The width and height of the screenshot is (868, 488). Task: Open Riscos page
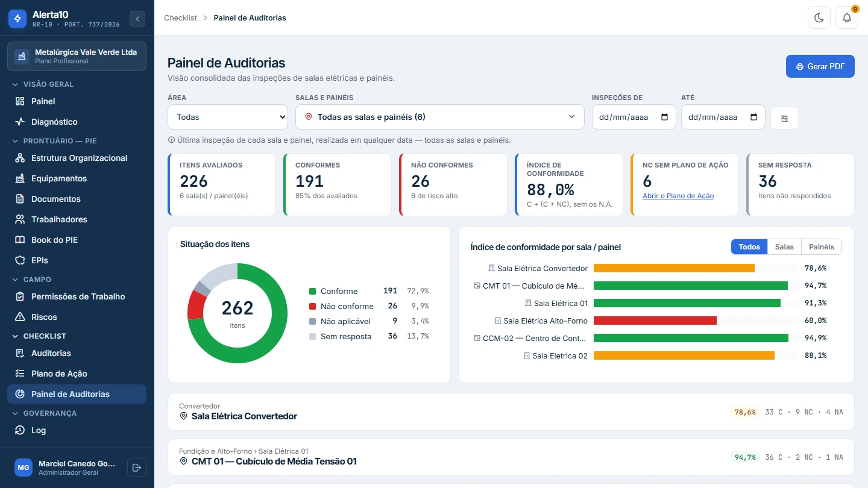(77, 317)
